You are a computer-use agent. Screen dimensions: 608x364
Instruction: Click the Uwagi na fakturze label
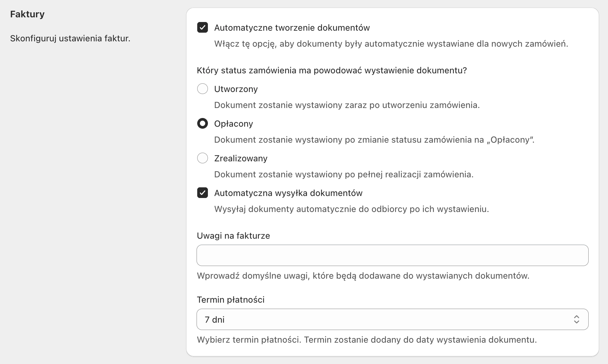tap(234, 236)
